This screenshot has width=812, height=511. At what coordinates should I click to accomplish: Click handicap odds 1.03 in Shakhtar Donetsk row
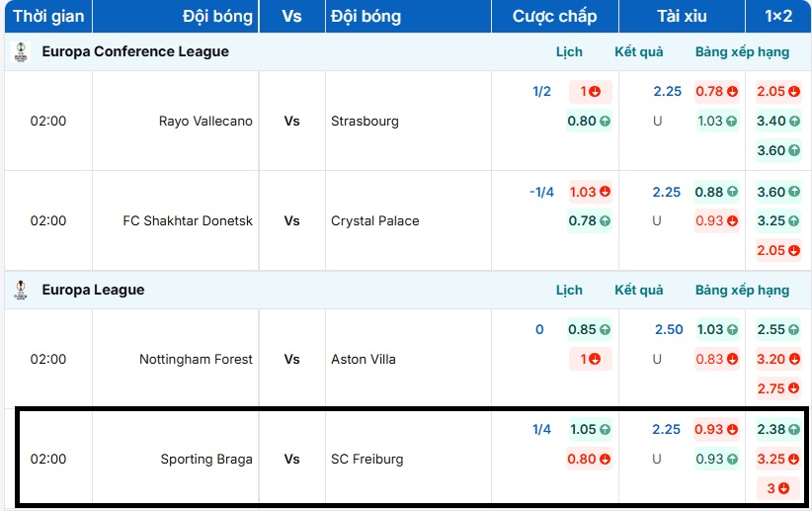coord(590,193)
